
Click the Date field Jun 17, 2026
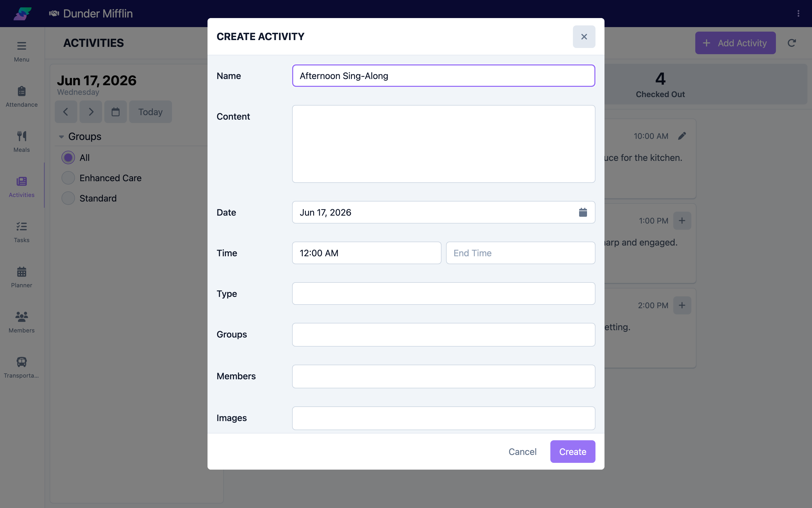pos(443,212)
